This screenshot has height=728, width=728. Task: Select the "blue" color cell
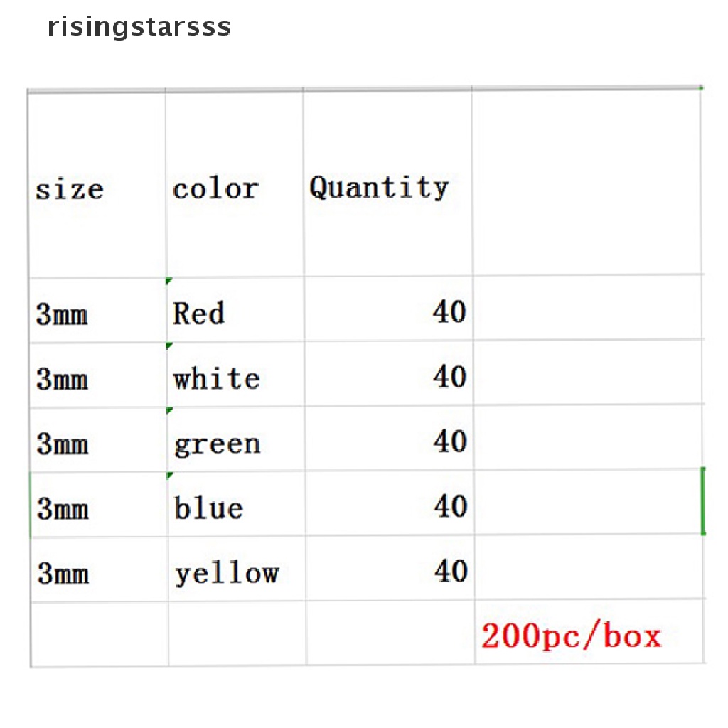pos(208,508)
